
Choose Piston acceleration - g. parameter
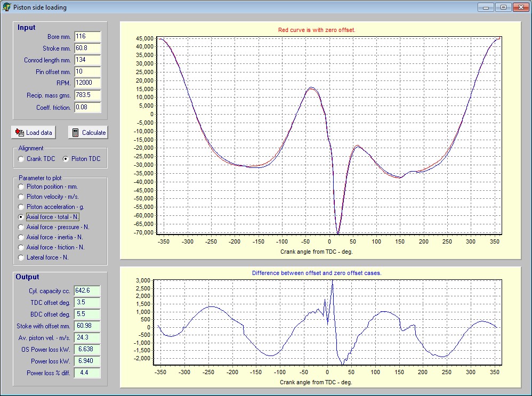21,207
